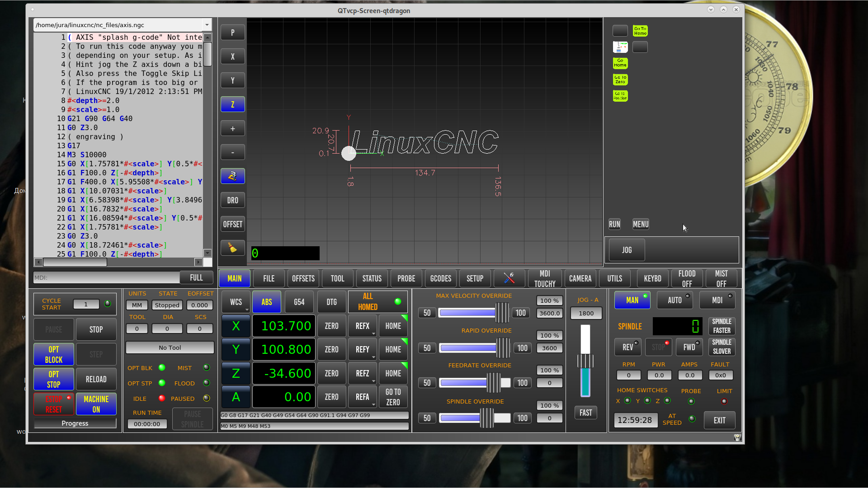The image size is (868, 488).
Task: Open the SETUP tab
Action: 475,278
